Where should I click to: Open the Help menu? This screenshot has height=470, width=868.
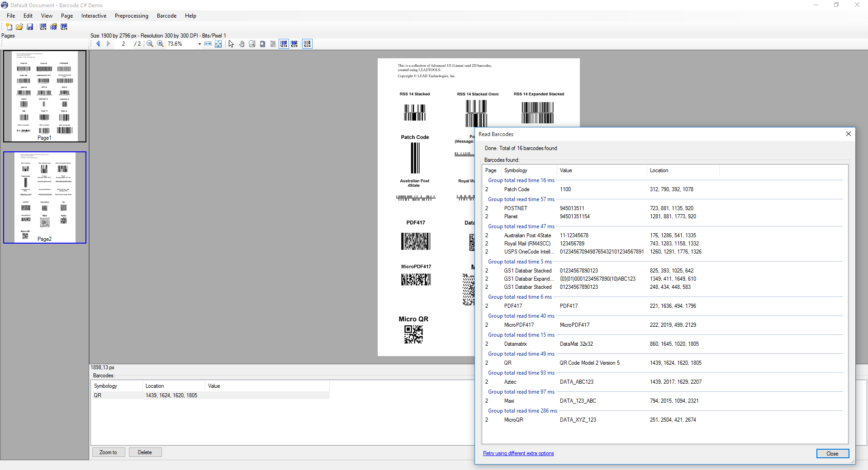190,16
